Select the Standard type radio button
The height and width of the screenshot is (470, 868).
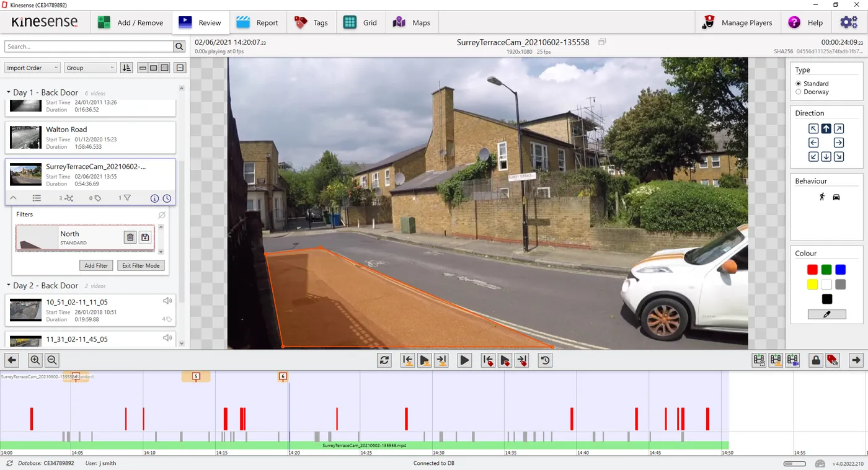tap(799, 84)
